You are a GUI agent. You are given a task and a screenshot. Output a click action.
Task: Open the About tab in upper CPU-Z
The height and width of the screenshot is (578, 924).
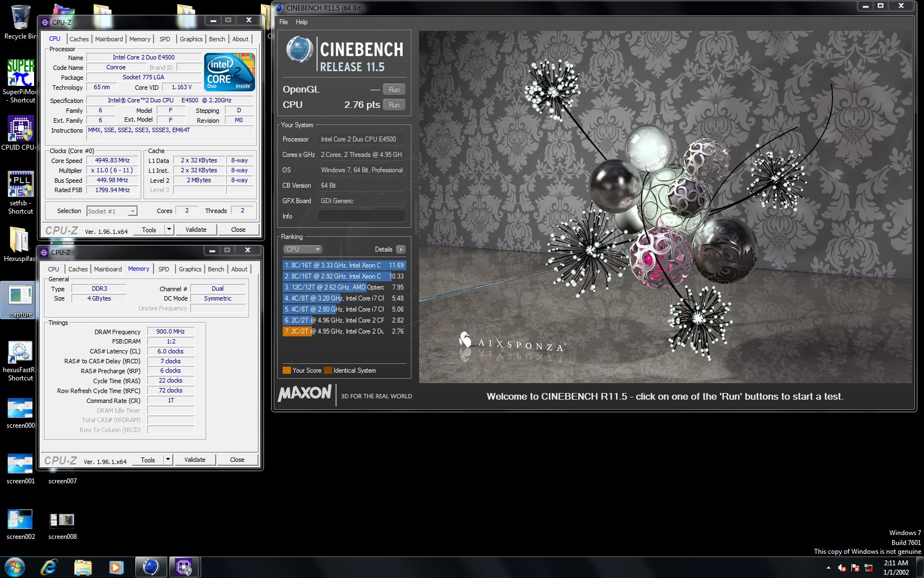pos(240,39)
